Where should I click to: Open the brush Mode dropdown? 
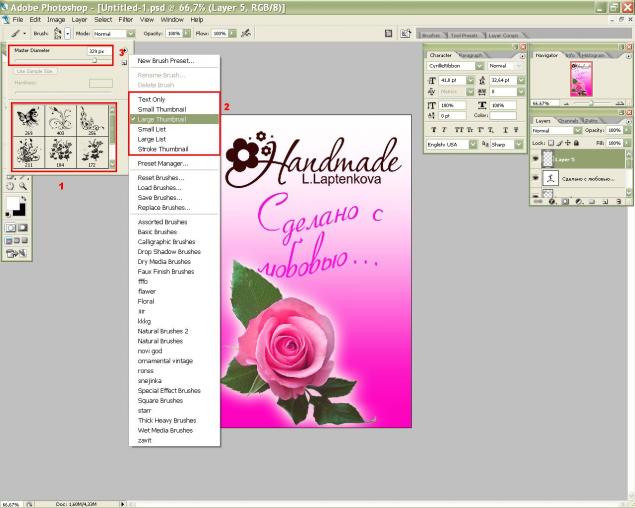point(104,33)
